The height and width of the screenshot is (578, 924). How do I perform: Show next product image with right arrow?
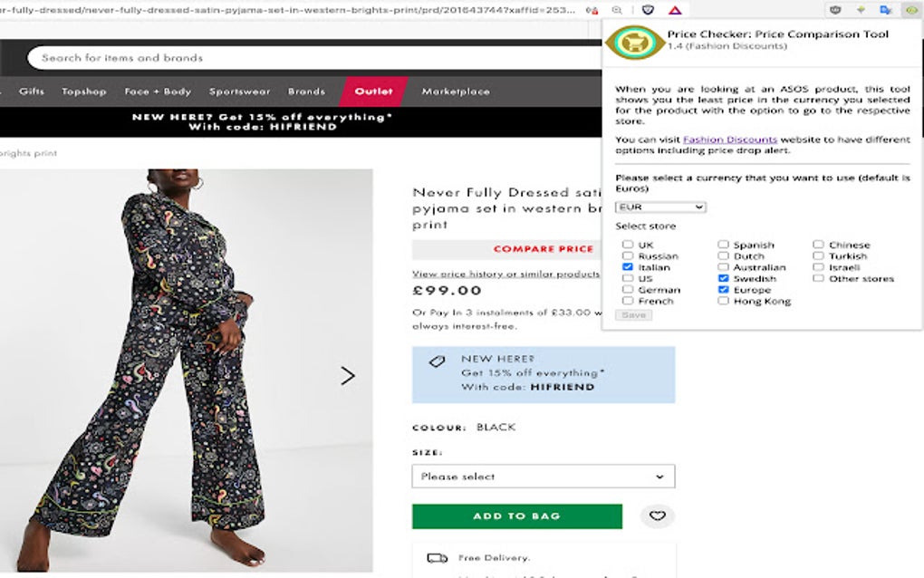(x=348, y=375)
